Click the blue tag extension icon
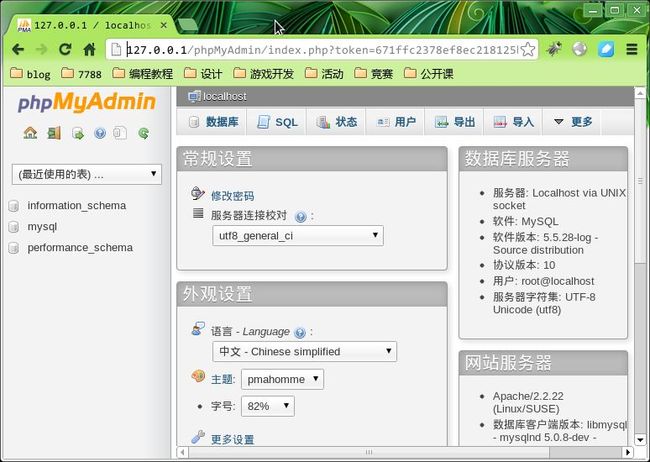Image resolution: width=650 pixels, height=462 pixels. (x=606, y=49)
